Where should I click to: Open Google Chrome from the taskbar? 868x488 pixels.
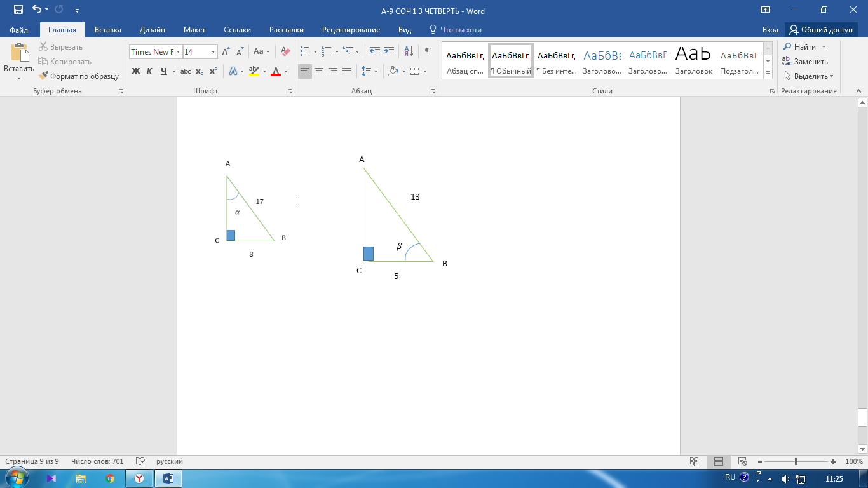tap(110, 478)
